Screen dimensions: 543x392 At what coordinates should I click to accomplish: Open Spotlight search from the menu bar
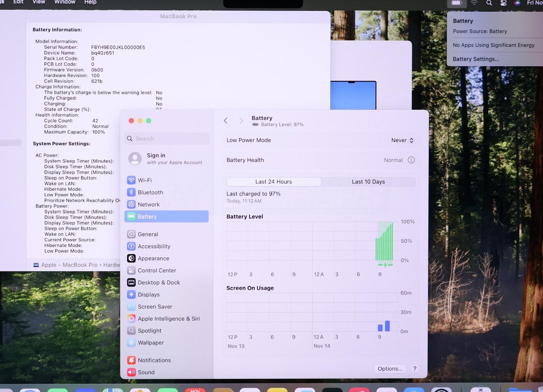(x=489, y=3)
